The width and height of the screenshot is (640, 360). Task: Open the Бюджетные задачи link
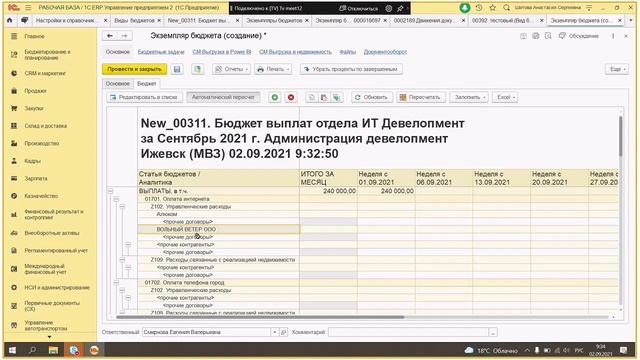coord(161,52)
